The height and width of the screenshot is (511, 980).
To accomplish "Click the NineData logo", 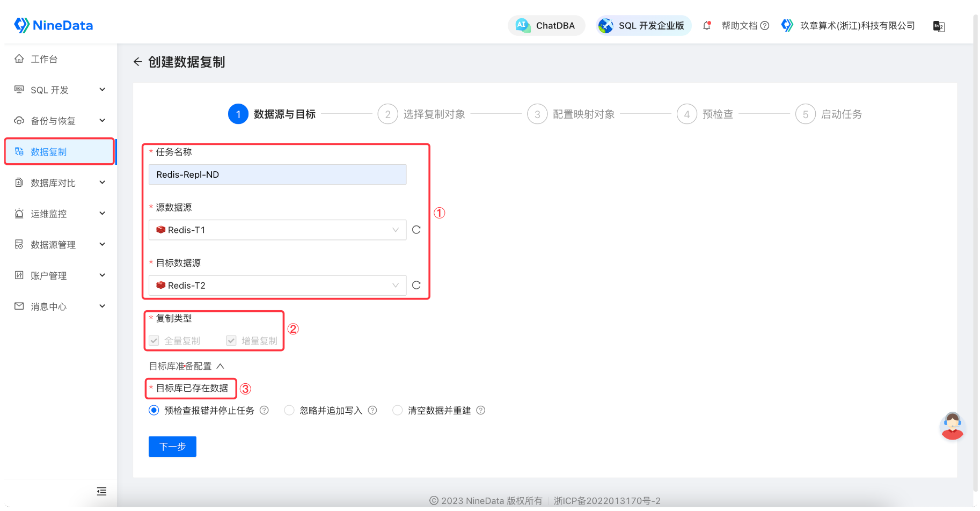I will coord(53,25).
